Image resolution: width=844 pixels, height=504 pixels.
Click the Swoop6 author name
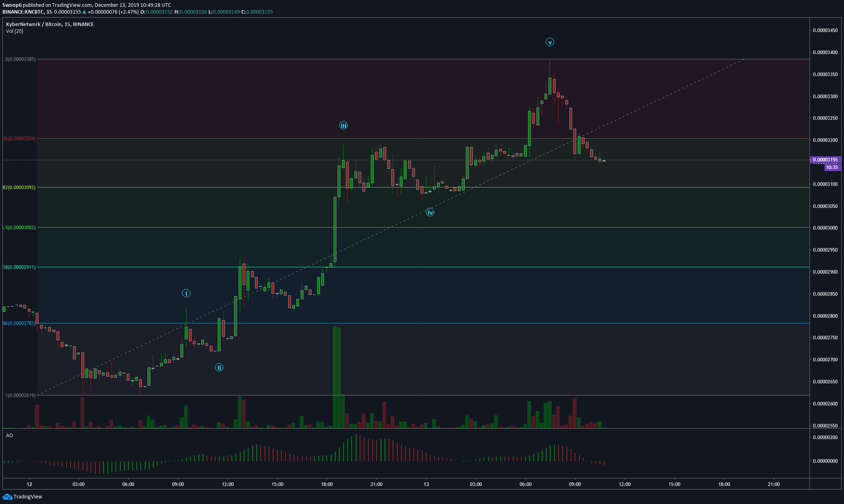[x=12, y=5]
